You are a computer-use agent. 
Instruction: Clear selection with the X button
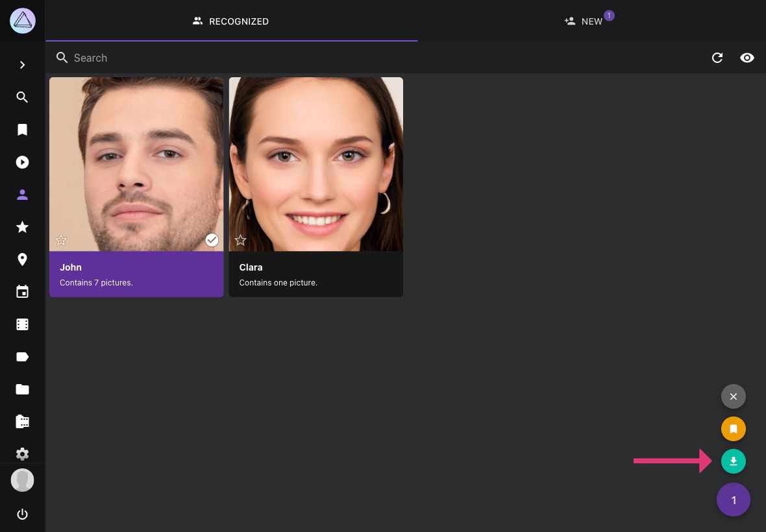coord(734,396)
